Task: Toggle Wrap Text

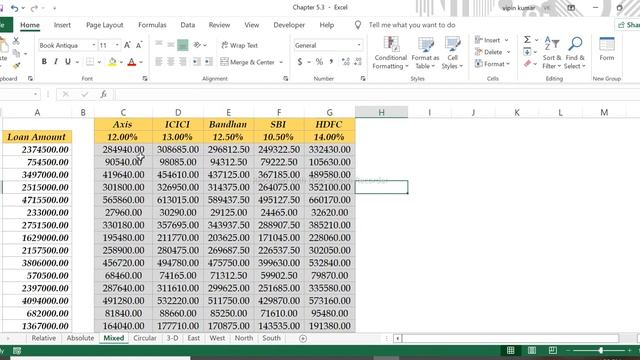Action: 239,45
